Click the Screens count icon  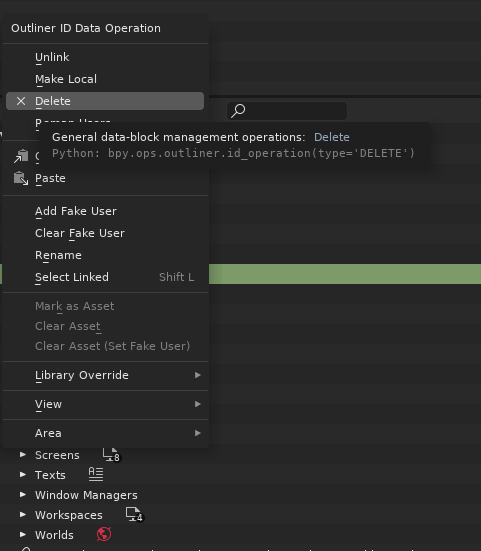(111, 455)
